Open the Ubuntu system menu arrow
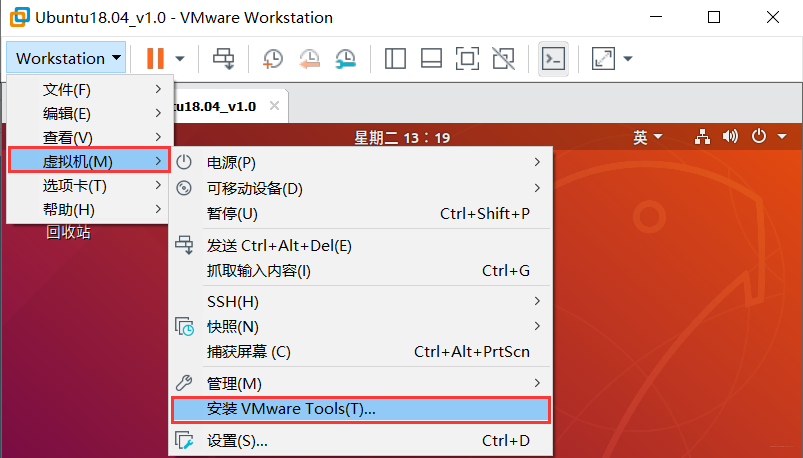 coord(781,137)
